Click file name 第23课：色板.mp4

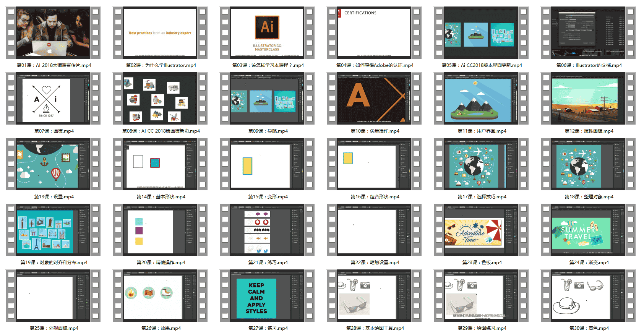[482, 263]
